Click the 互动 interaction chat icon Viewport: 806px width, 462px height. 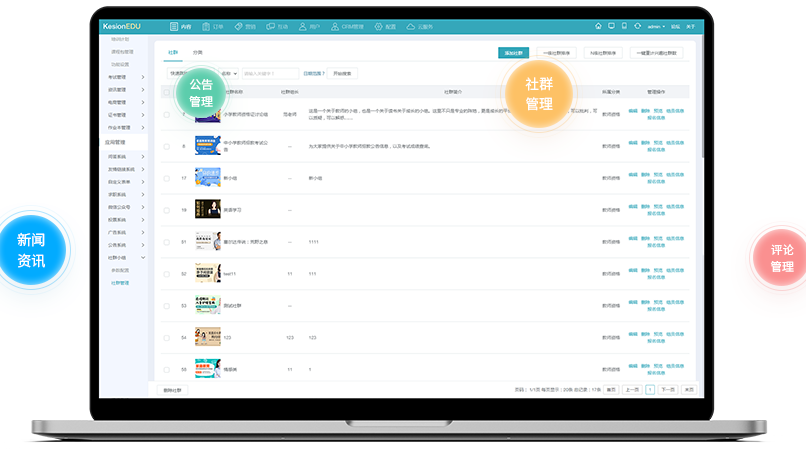(271, 26)
